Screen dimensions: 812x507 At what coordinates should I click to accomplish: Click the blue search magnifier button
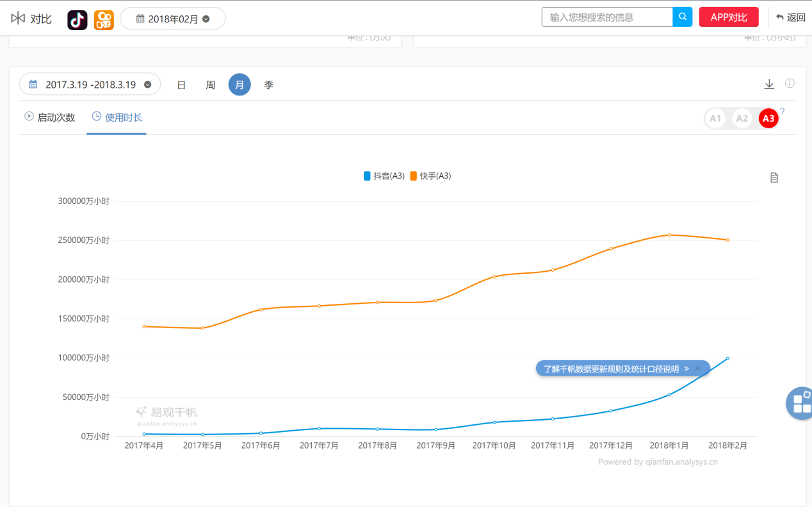click(x=682, y=17)
